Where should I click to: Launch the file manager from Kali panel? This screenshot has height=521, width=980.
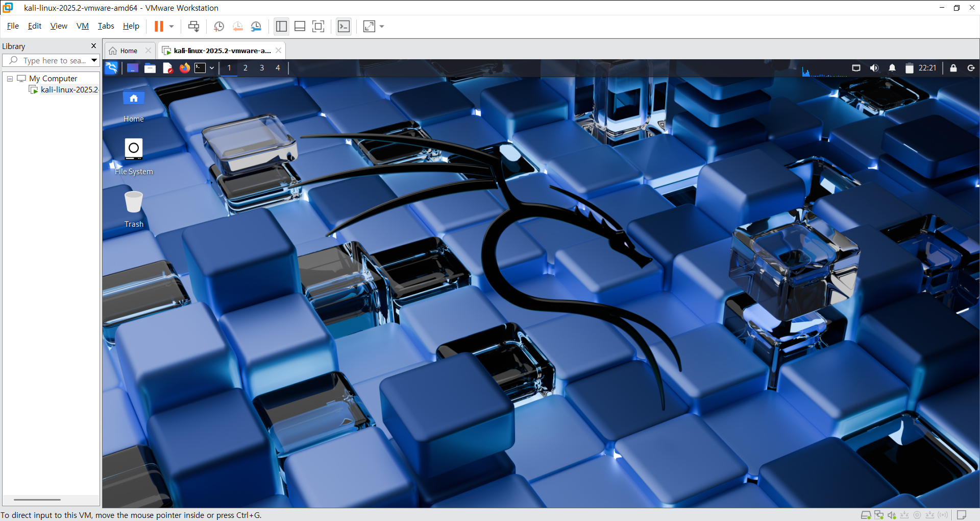pyautogui.click(x=150, y=68)
